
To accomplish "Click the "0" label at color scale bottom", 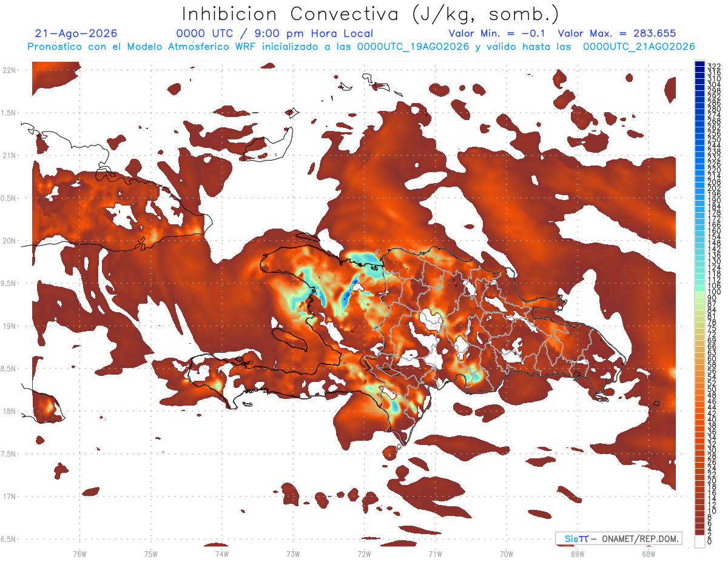I will [710, 541].
